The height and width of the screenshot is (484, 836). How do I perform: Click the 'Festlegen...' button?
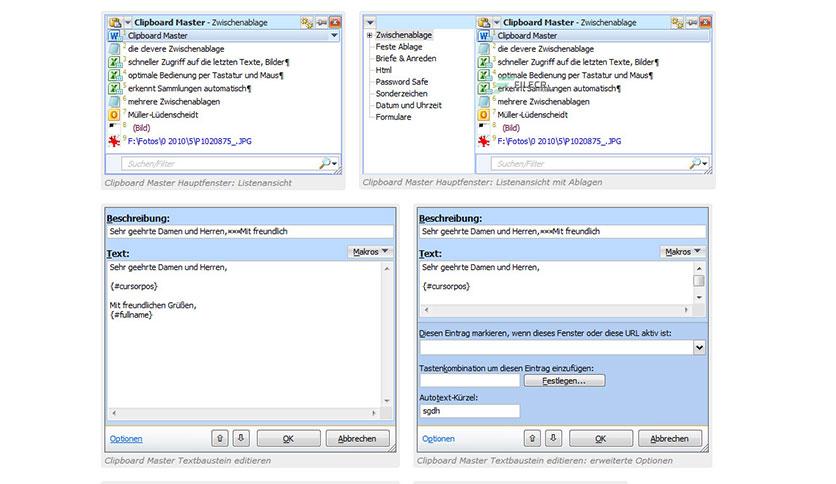pyautogui.click(x=564, y=381)
